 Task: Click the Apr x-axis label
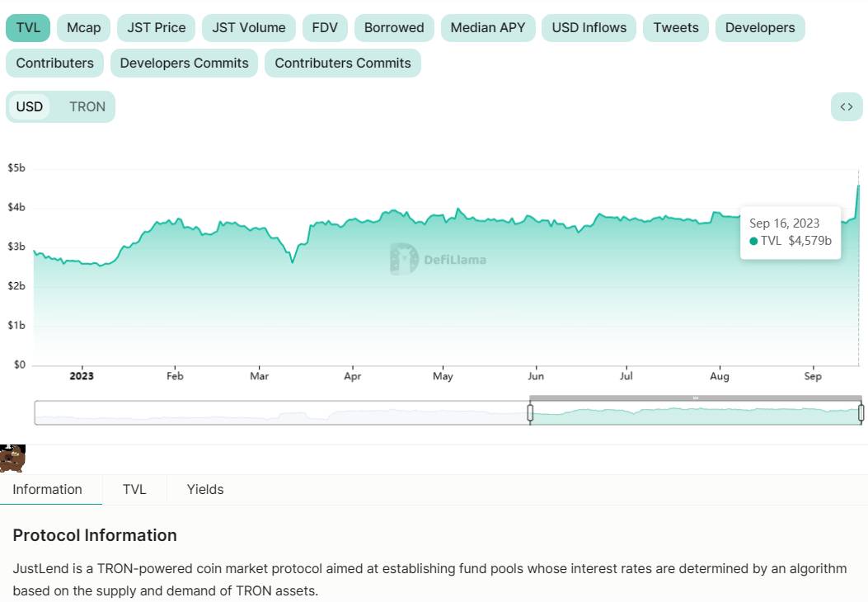[352, 377]
